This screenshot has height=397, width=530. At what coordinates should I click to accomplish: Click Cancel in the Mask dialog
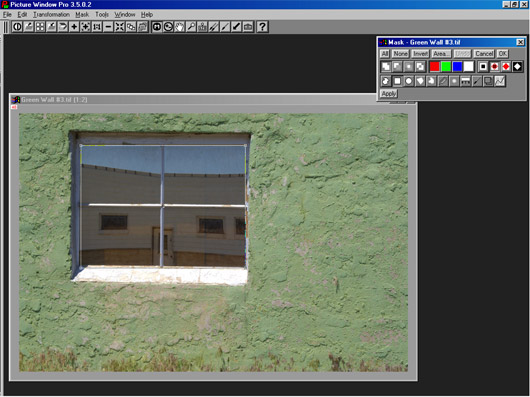pos(484,54)
